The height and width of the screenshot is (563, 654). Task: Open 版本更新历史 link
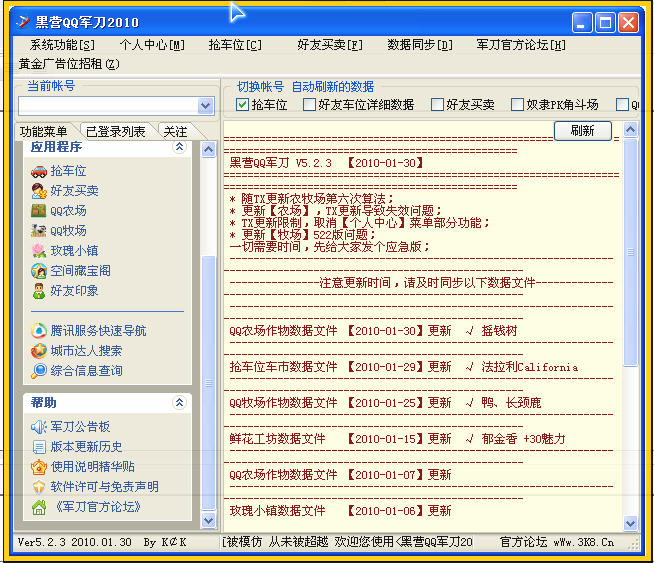86,447
